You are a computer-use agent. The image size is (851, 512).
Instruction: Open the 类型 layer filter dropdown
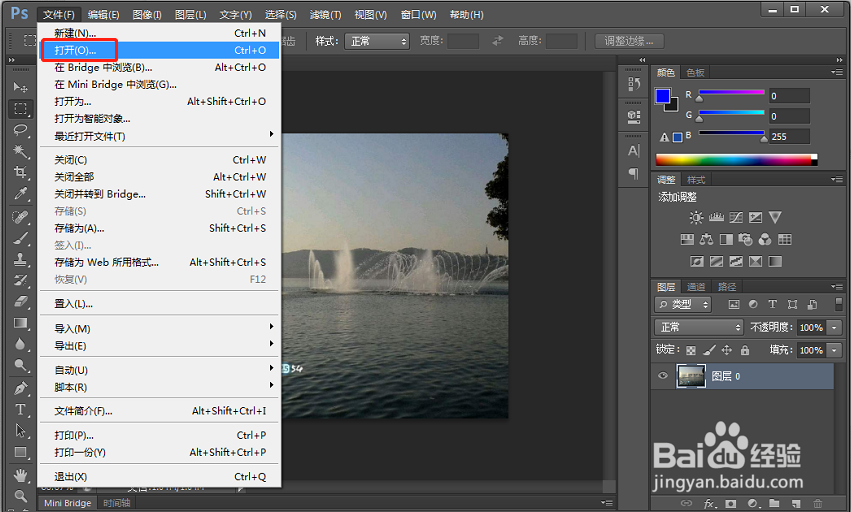(x=683, y=305)
